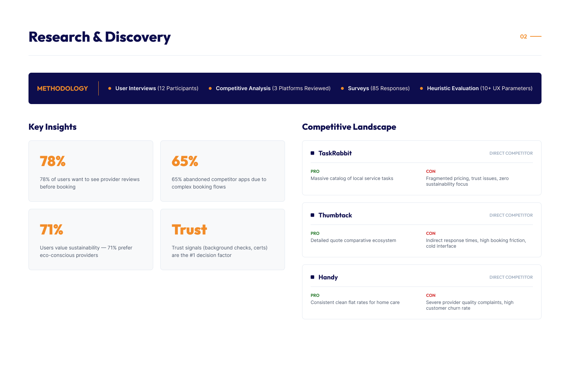
Task: Click the provider reviews before booking description
Action: coord(90,183)
